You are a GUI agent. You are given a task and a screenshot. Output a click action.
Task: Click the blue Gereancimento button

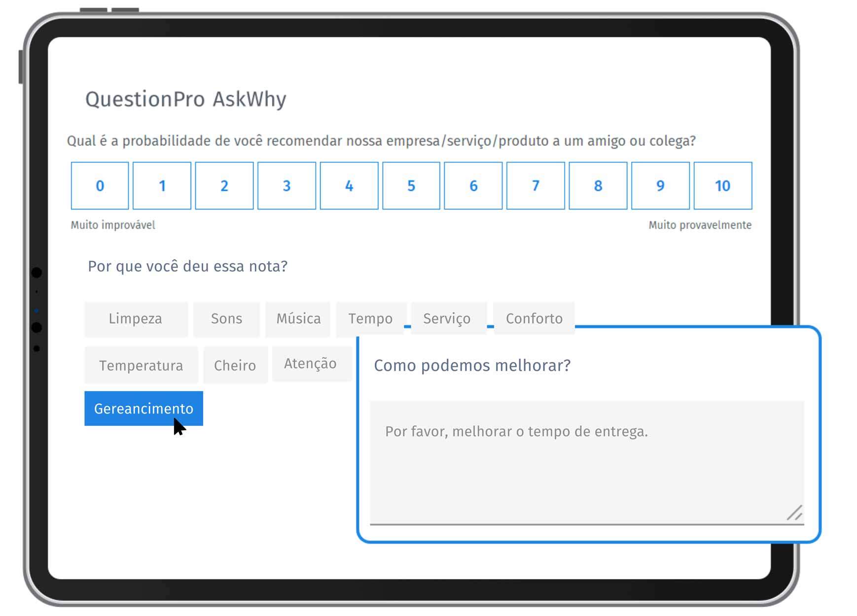tap(143, 409)
